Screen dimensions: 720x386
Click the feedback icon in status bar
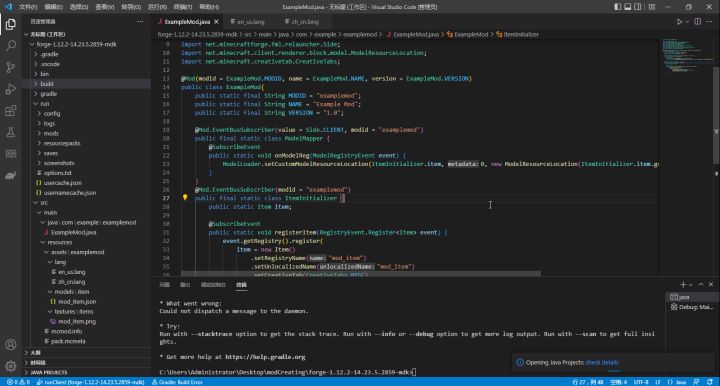click(x=697, y=382)
